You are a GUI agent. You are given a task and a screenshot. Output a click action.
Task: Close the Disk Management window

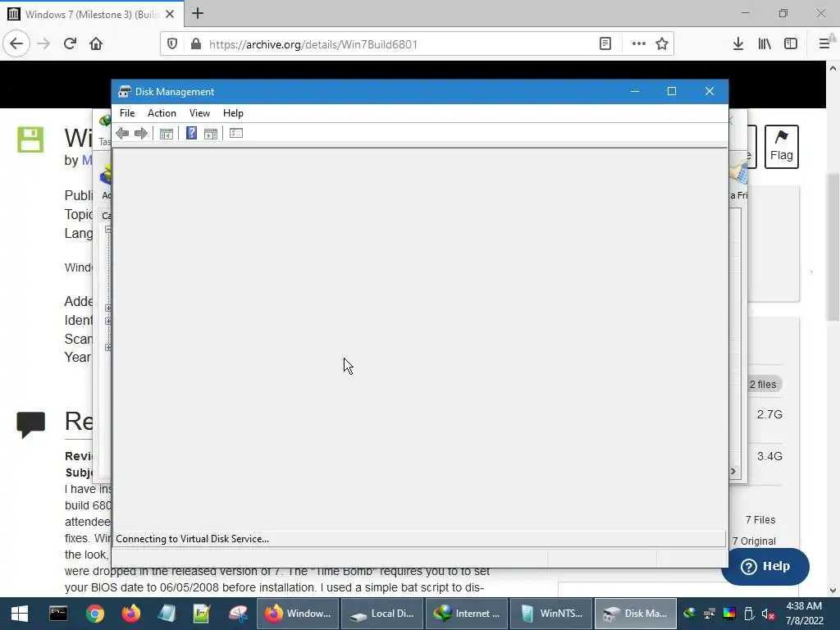(710, 92)
